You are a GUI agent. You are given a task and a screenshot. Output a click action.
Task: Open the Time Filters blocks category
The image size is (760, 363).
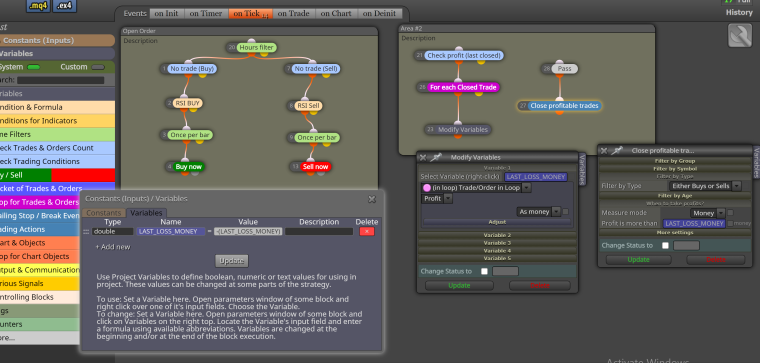(57, 134)
